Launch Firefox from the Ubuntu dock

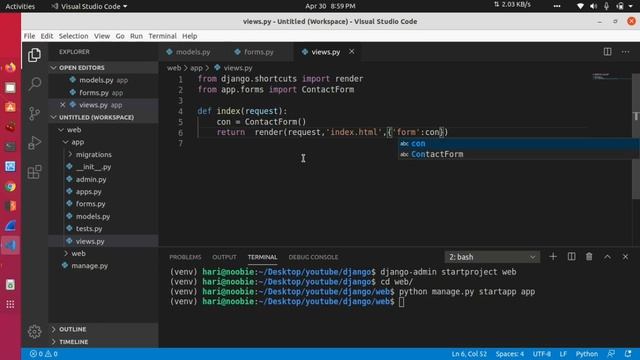coord(10,67)
